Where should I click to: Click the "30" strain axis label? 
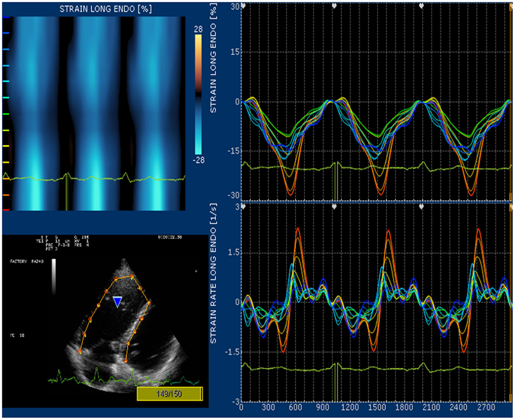click(x=235, y=7)
